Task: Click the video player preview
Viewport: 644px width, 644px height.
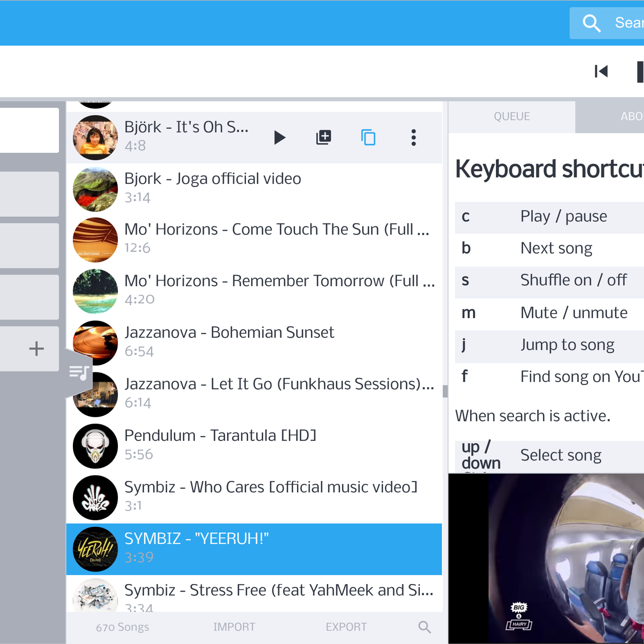Action: tap(546, 559)
